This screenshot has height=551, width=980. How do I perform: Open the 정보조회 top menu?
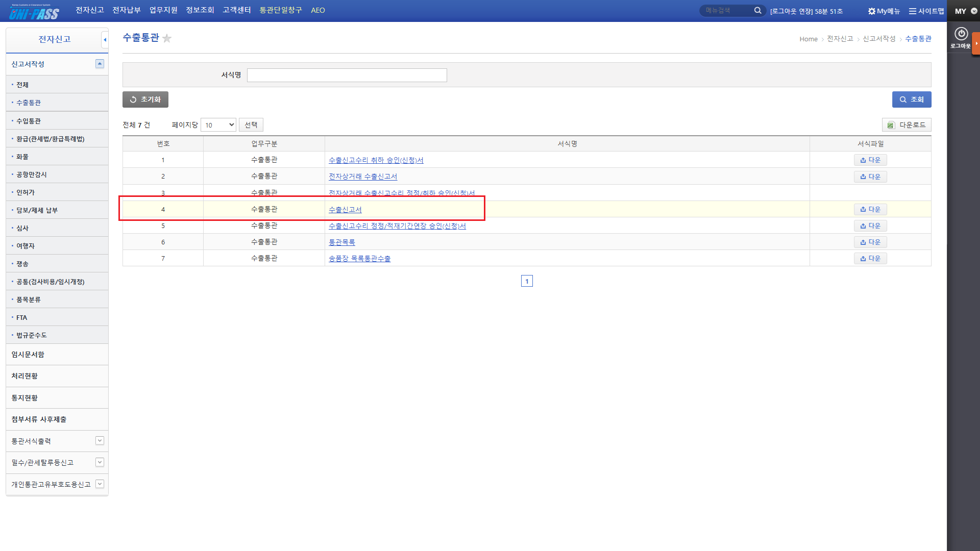point(200,10)
